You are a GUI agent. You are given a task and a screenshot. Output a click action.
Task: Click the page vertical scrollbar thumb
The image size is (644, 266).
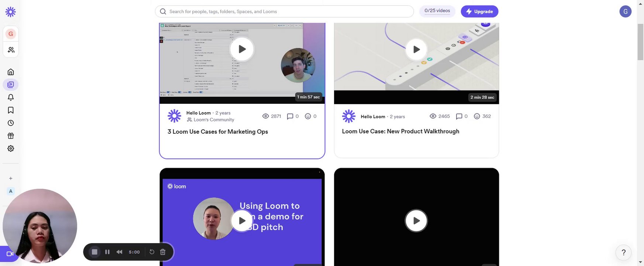[x=641, y=42]
